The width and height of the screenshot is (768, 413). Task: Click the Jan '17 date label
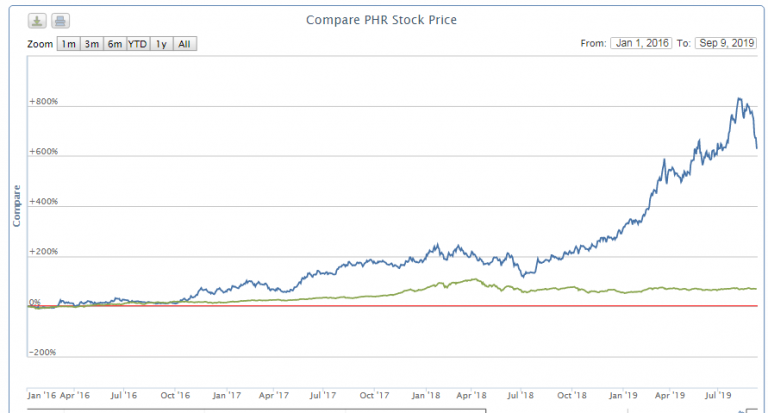pos(227,395)
